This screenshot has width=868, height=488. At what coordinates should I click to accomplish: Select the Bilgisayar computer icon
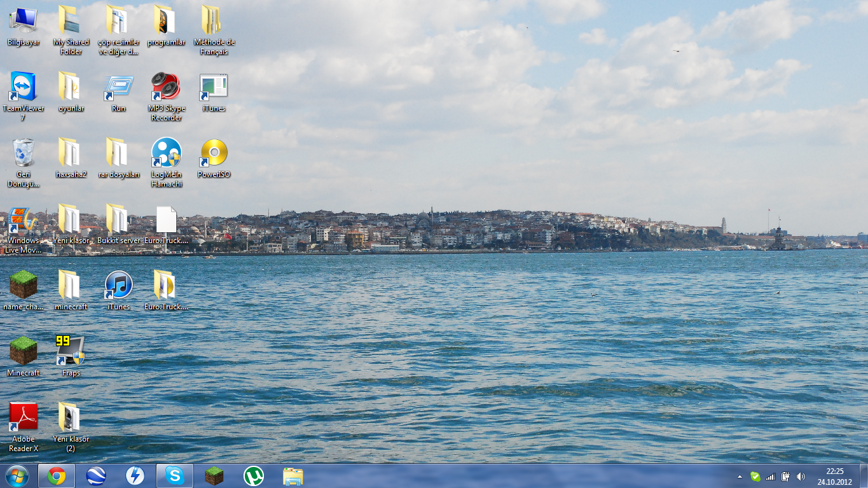pos(24,26)
